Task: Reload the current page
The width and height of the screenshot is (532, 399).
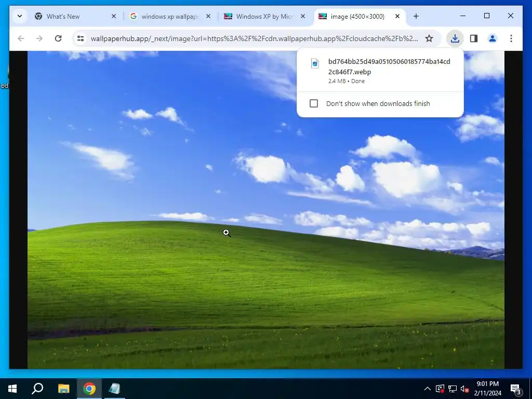Action: pos(58,38)
